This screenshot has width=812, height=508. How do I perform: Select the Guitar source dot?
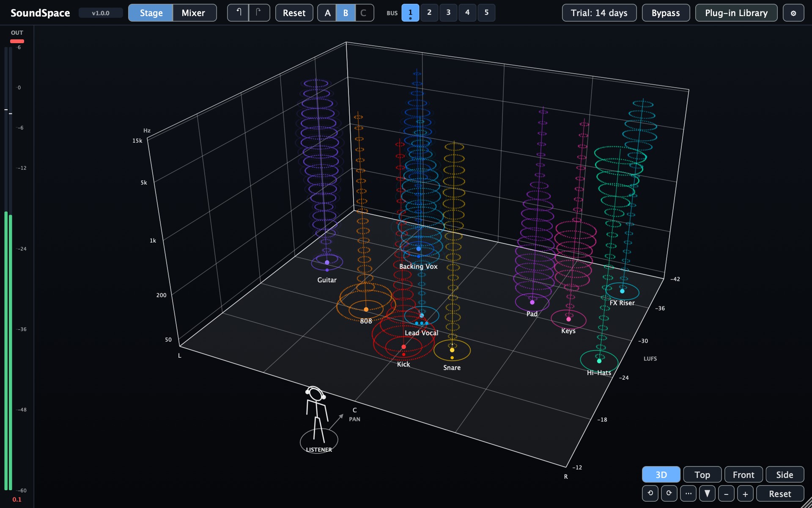click(327, 262)
